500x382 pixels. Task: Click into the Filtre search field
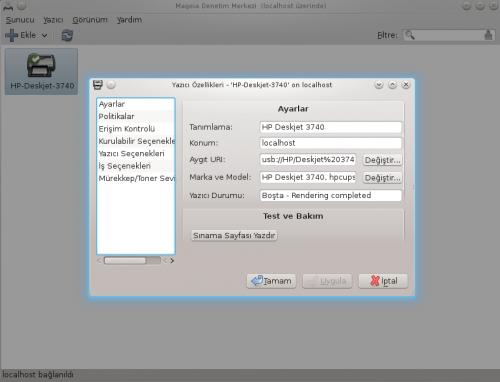[449, 35]
